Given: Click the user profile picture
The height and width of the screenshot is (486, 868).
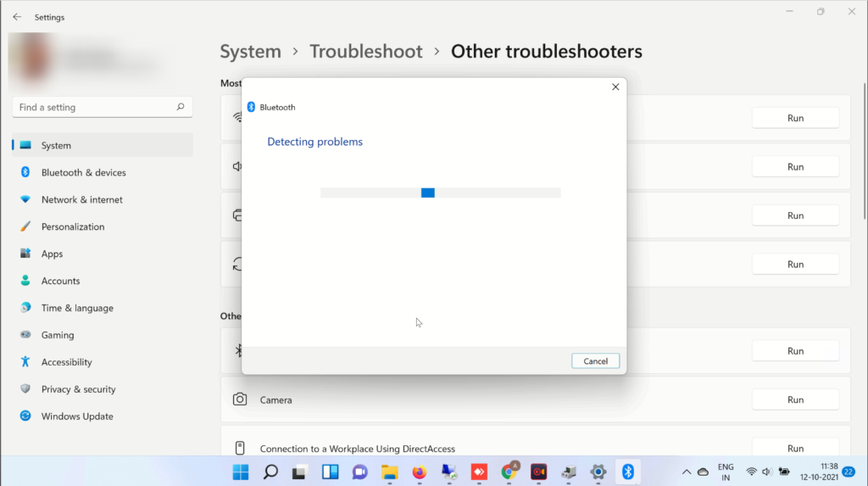Looking at the screenshot, I should (x=32, y=59).
